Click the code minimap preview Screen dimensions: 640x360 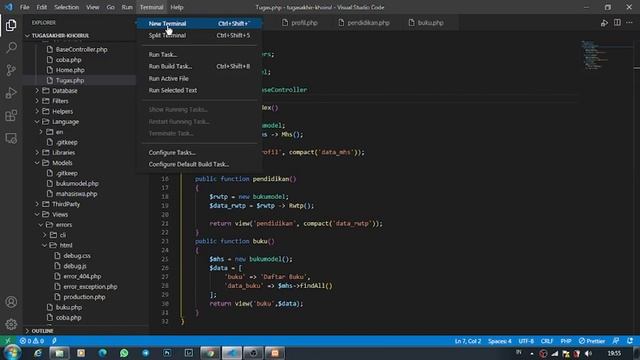point(594,55)
